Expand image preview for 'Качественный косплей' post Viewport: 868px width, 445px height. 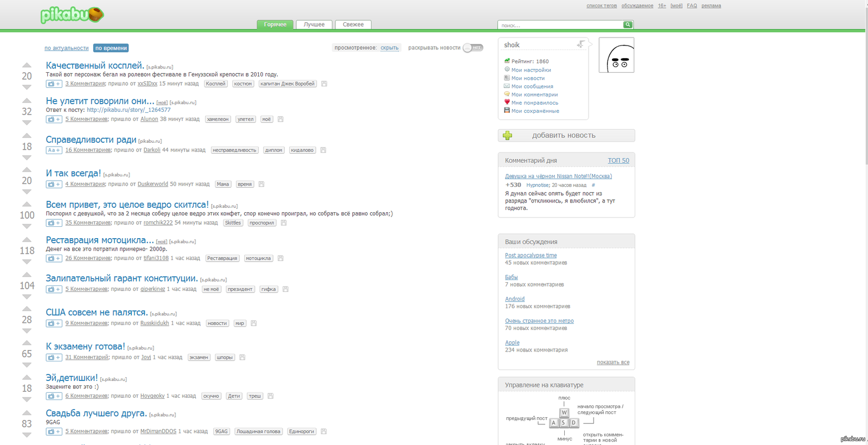coord(54,84)
